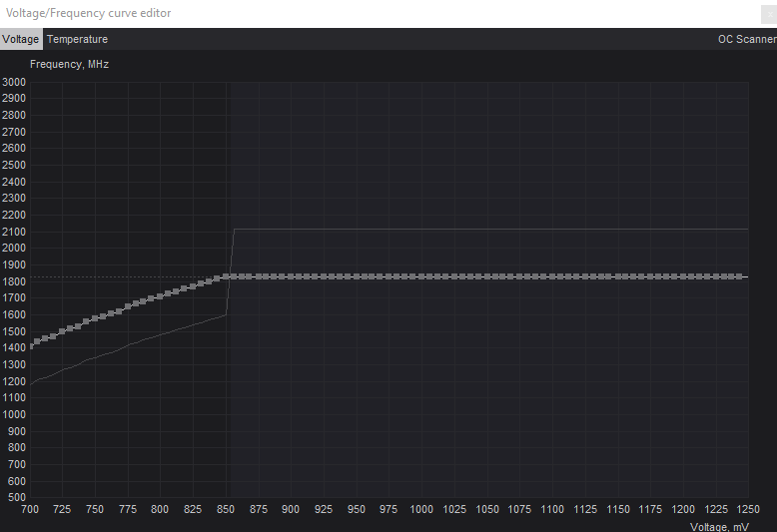Select the last curve point near 1250 mV
This screenshot has height=532, width=777.
[739, 276]
